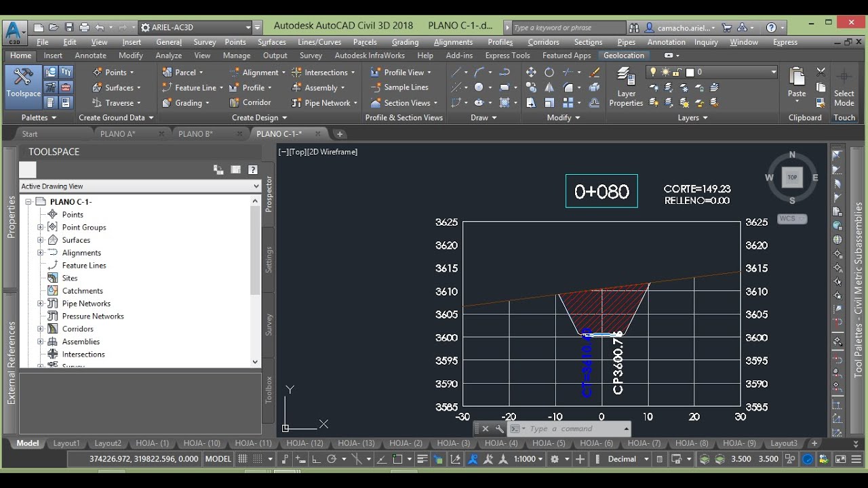Collapse the PLANO C-1- tree root
Screen dimensions: 868x488
pos(28,202)
